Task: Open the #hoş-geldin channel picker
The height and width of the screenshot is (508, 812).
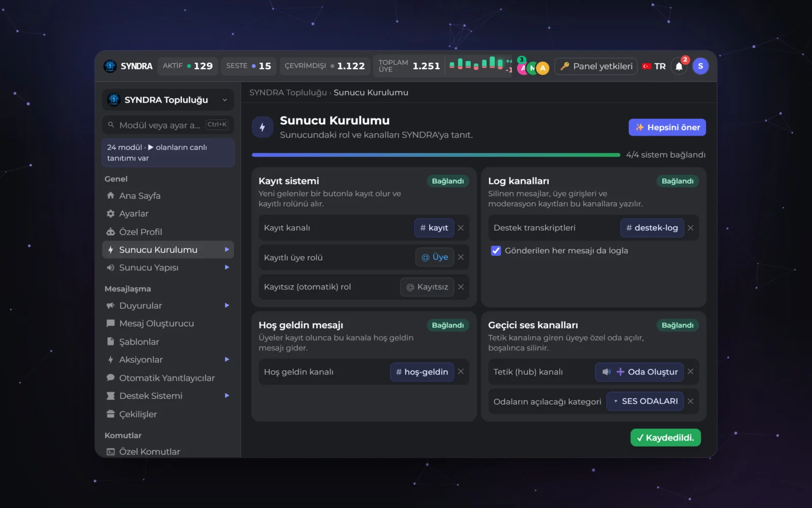Action: 422,371
